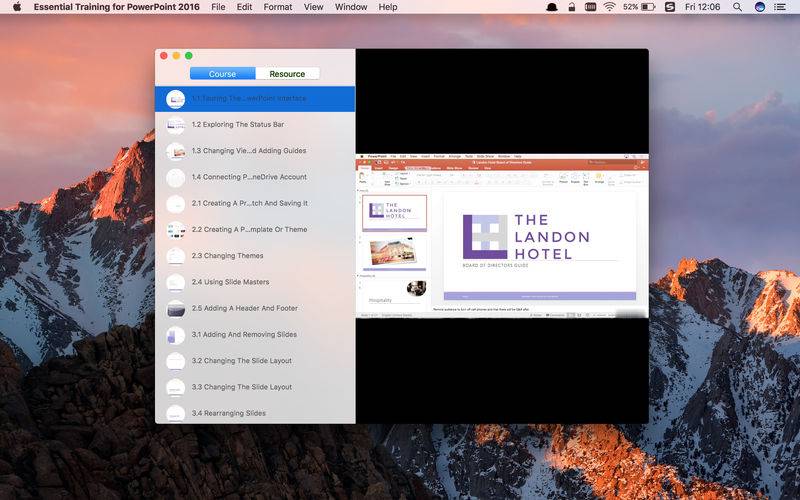Open the Format menu
The height and width of the screenshot is (500, 800).
click(278, 7)
